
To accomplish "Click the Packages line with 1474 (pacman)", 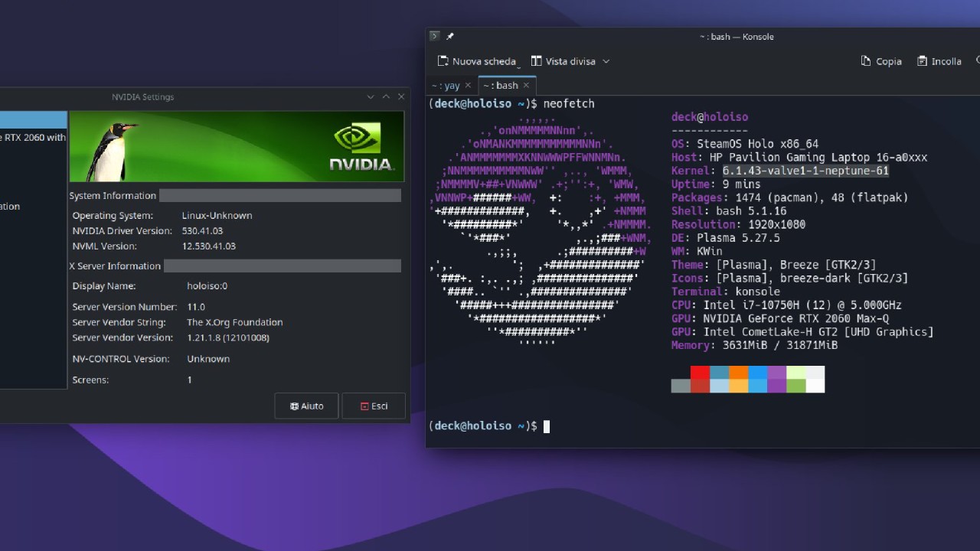I will coord(789,197).
